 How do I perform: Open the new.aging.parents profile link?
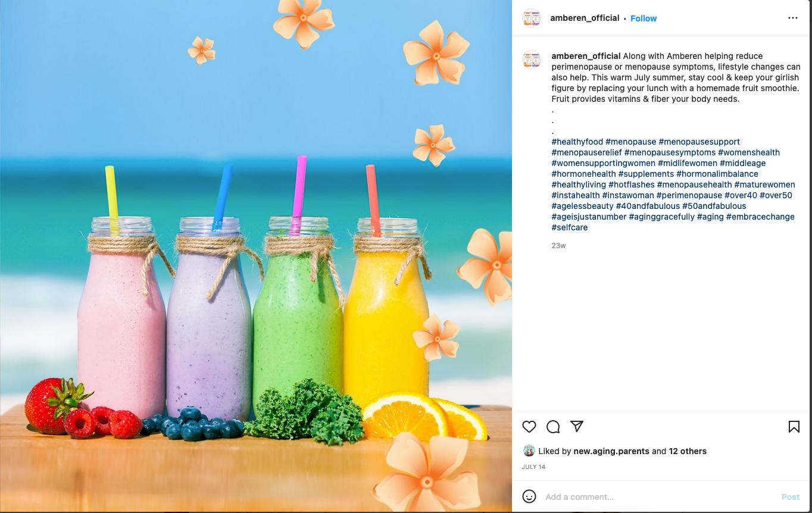pos(611,451)
